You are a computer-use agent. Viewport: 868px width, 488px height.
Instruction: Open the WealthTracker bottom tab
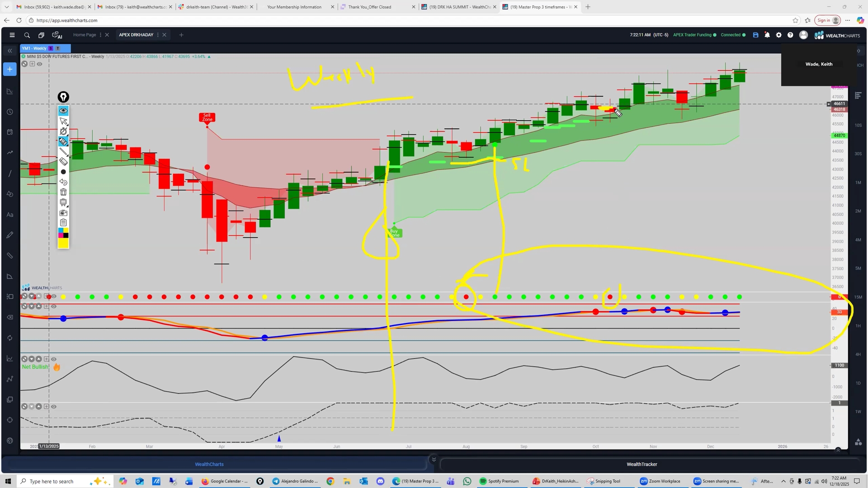(642, 464)
